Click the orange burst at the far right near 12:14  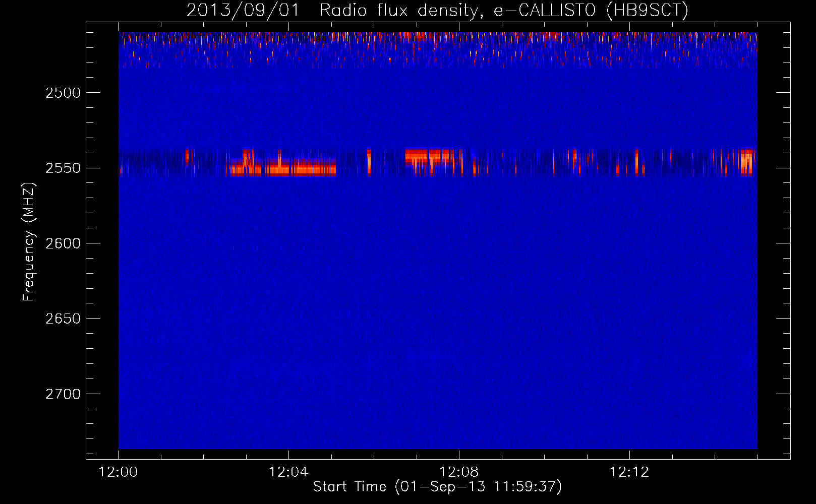coord(746,162)
